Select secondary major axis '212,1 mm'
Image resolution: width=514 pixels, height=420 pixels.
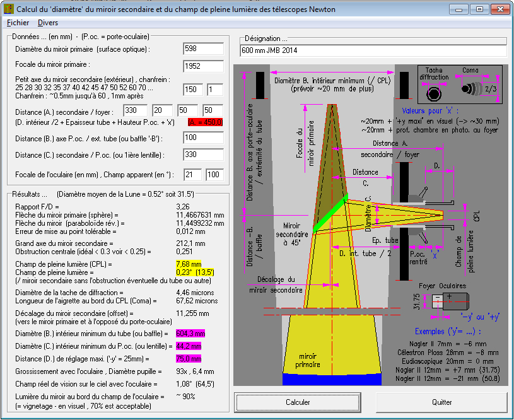191,243
